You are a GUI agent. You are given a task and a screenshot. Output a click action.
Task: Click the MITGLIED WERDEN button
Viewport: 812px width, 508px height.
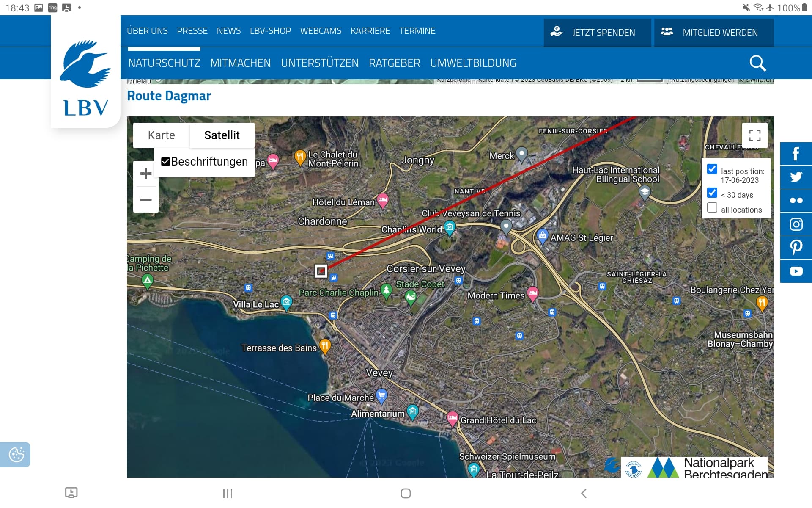tap(714, 33)
